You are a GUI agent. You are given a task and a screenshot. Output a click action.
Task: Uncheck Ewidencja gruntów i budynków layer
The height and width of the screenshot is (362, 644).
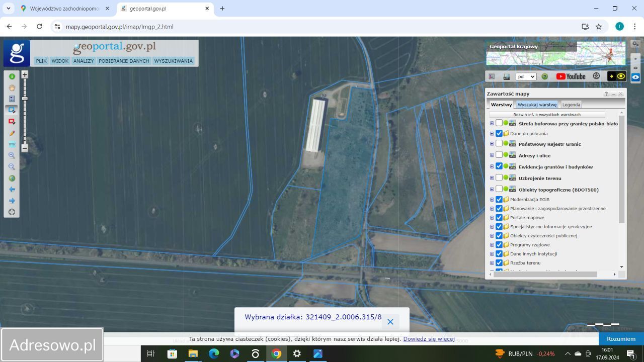coord(499,166)
